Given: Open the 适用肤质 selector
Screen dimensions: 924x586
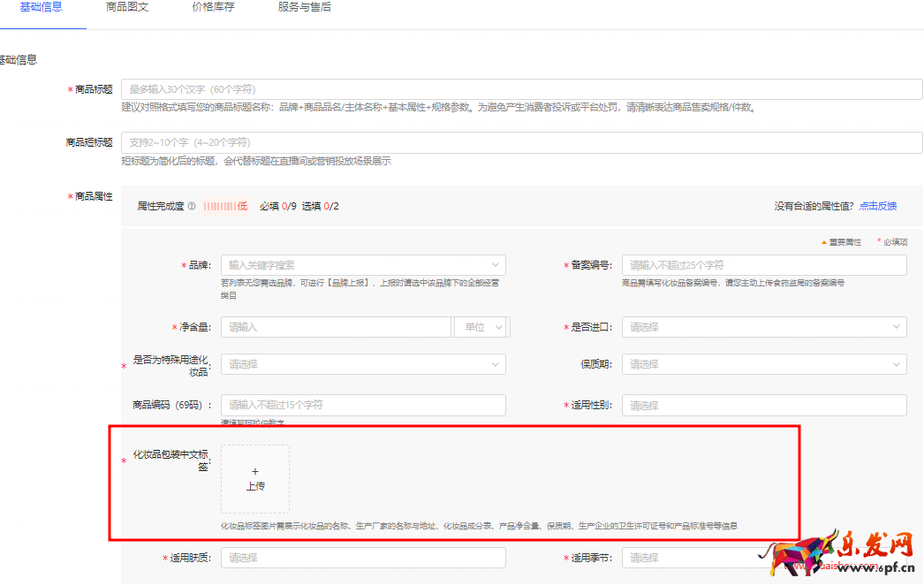Looking at the screenshot, I should pyautogui.click(x=363, y=558).
